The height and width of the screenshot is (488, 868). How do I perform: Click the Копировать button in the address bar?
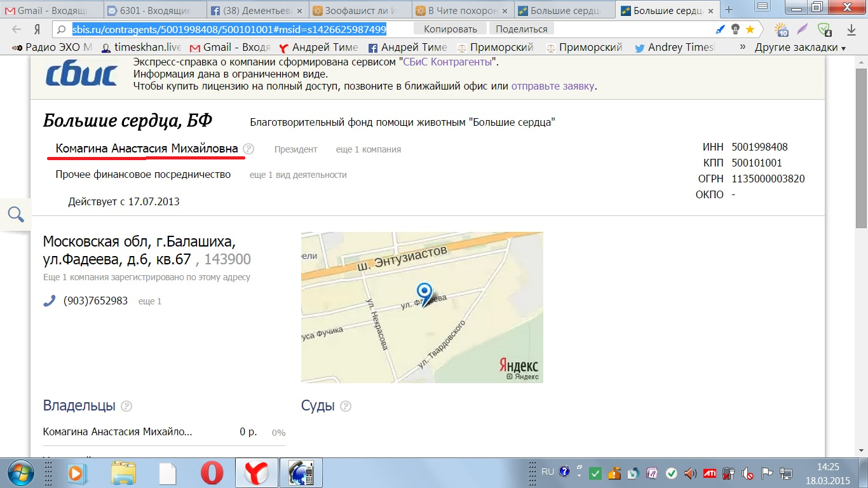click(450, 29)
